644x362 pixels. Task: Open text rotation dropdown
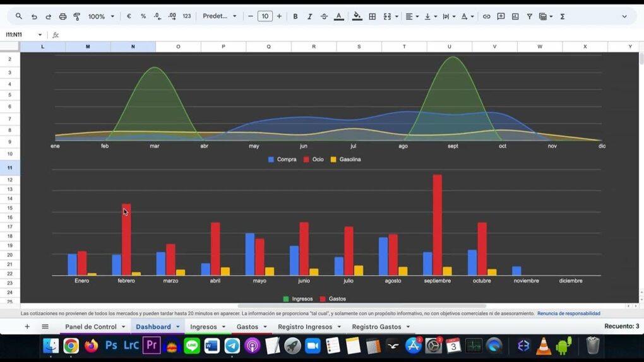click(x=467, y=16)
